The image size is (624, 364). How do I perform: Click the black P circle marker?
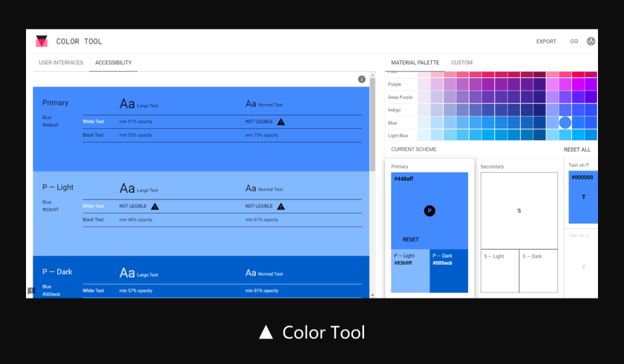[429, 210]
